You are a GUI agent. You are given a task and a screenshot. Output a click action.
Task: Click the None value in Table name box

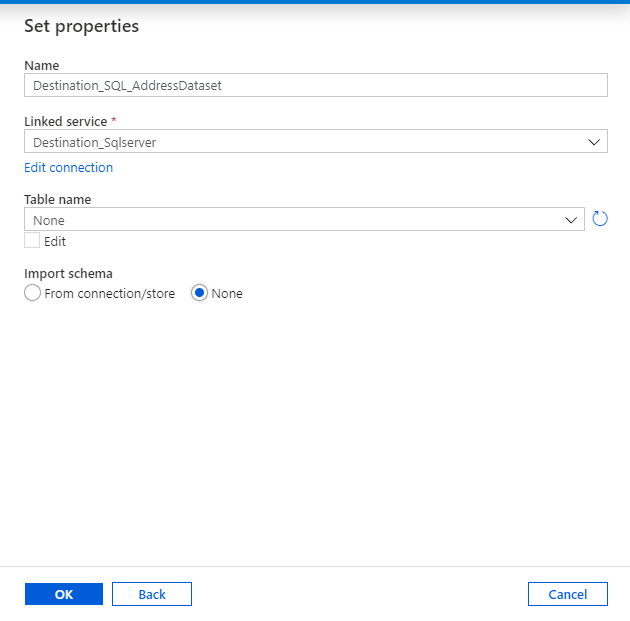49,220
